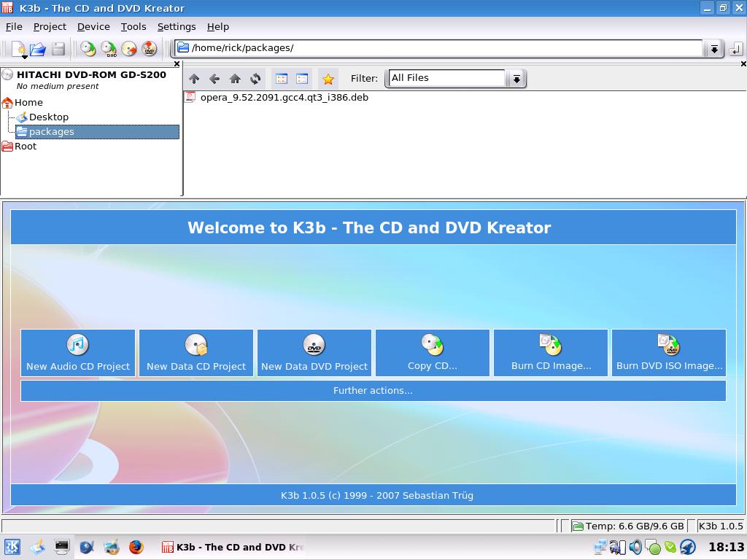747x560 pixels.
Task: Click the HITACHI DVD-ROM disc icon
Action: [7, 75]
